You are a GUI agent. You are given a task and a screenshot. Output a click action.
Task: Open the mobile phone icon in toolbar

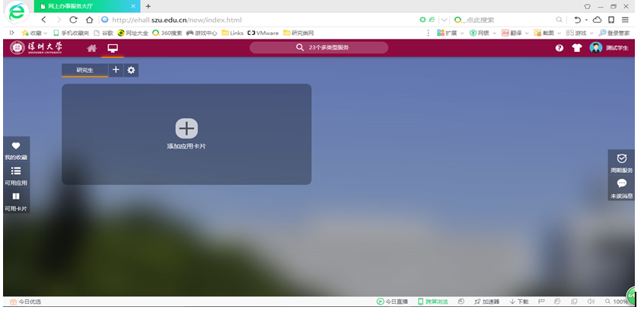611,20
